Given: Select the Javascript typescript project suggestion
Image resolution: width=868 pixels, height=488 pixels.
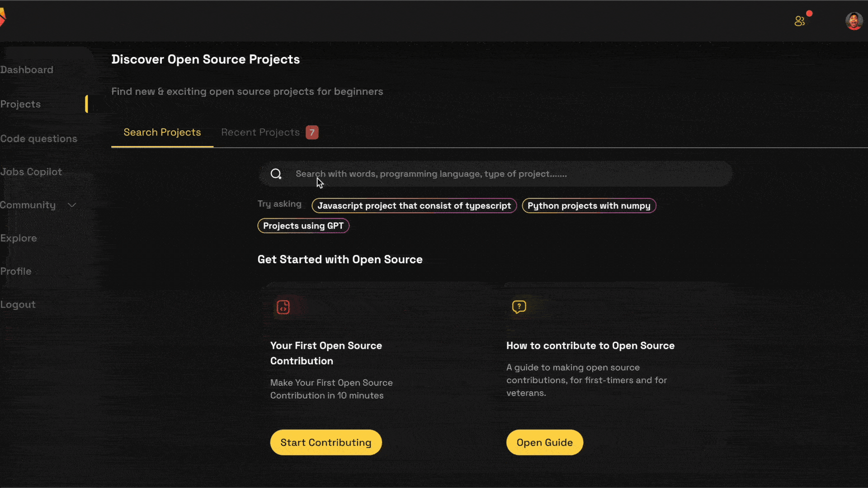Looking at the screenshot, I should 414,206.
